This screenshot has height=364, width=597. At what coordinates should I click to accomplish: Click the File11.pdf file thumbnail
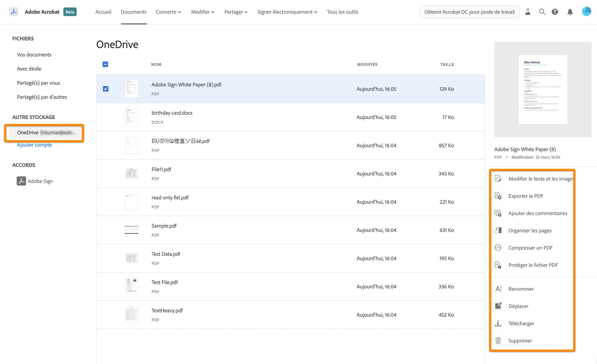[x=132, y=173]
